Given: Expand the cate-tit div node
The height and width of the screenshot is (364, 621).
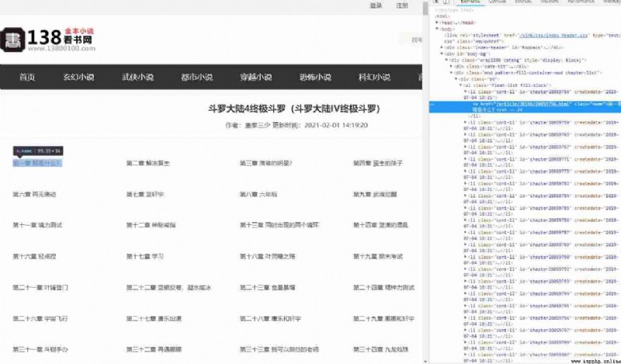Looking at the screenshot, I should (x=452, y=67).
